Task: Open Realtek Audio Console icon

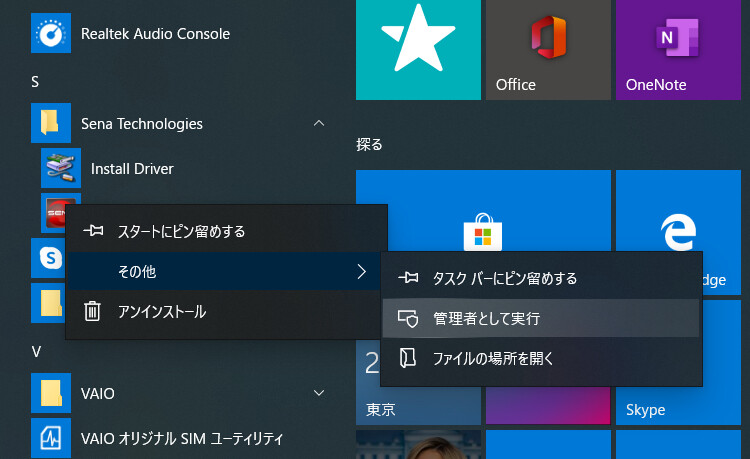Action: (51, 33)
